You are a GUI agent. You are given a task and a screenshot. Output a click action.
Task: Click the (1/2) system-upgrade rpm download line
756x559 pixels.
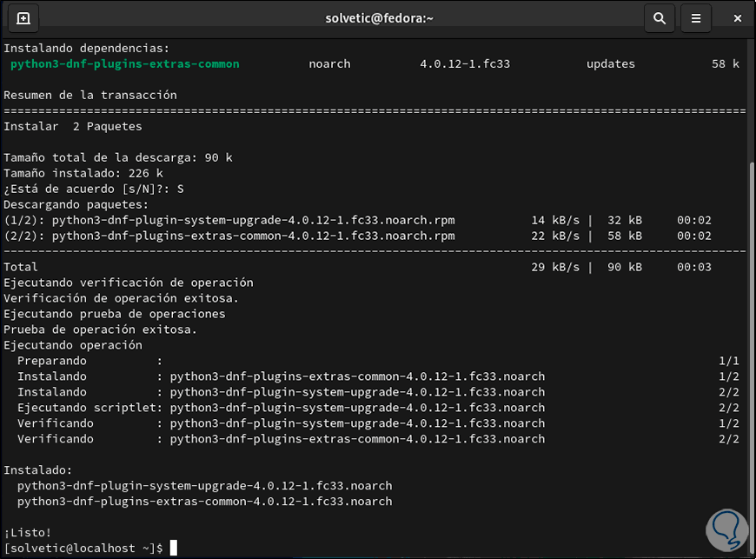[x=229, y=220]
